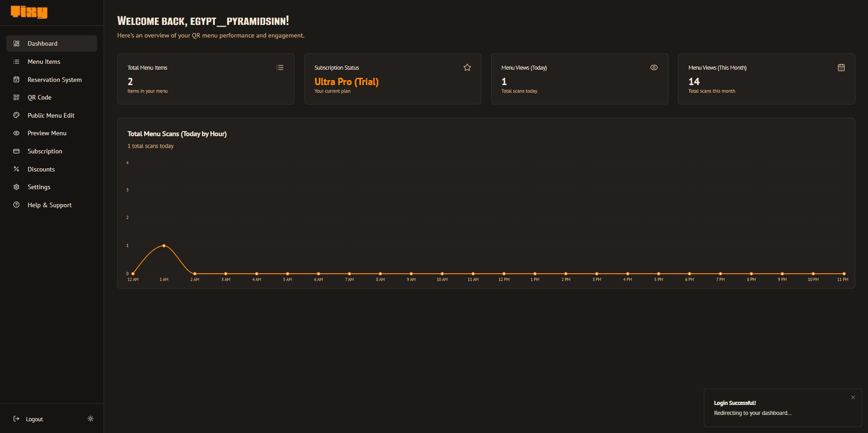This screenshot has width=868, height=433.
Task: Click the percent icon beside Discounts
Action: point(16,169)
